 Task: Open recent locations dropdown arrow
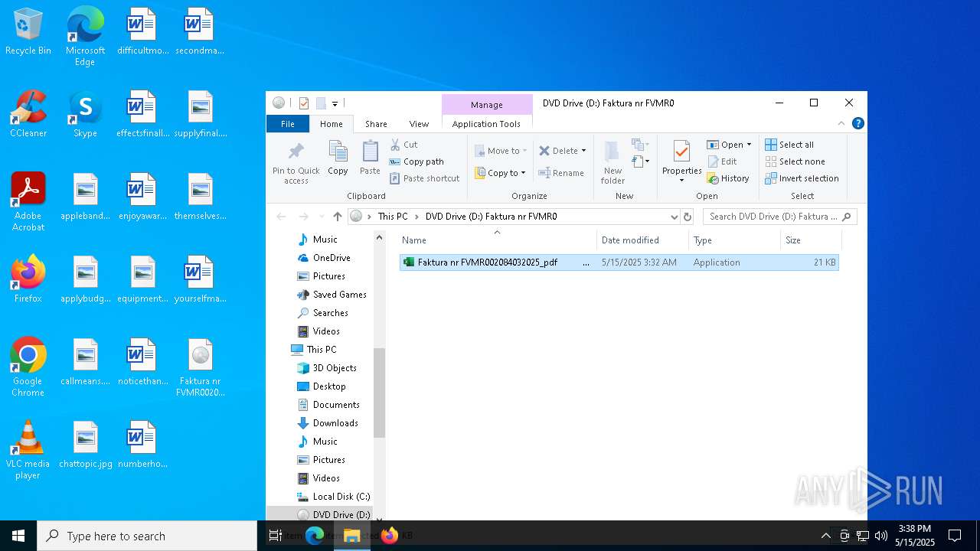pos(322,217)
